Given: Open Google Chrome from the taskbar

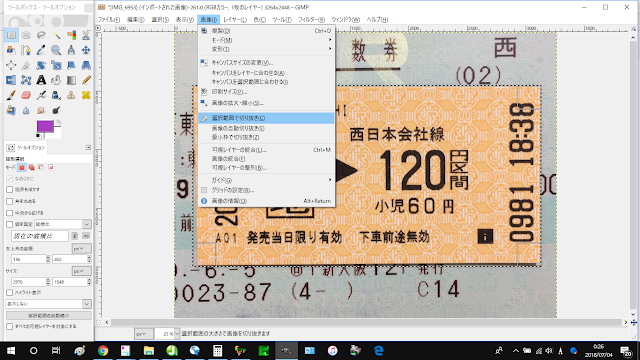Looking at the screenshot, I should [103, 351].
